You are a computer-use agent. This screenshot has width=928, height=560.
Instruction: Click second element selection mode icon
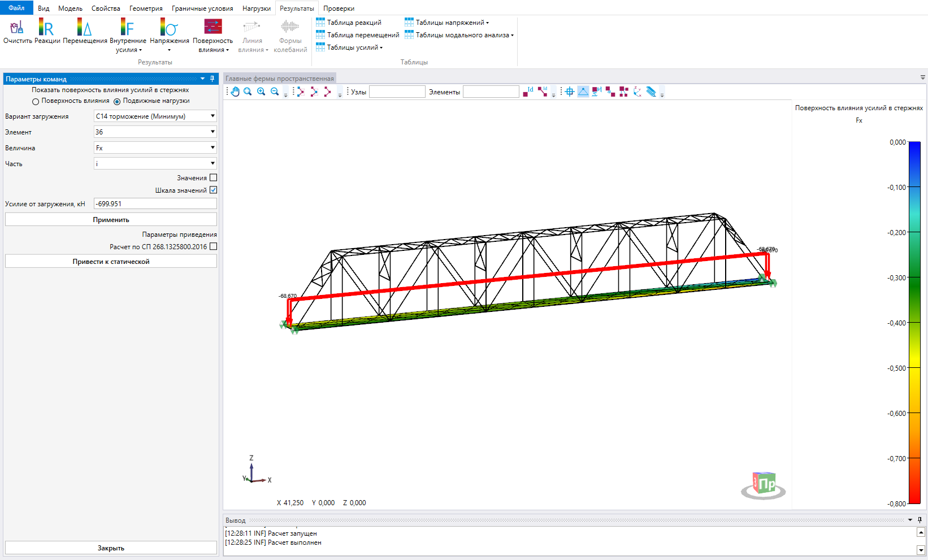[x=314, y=92]
